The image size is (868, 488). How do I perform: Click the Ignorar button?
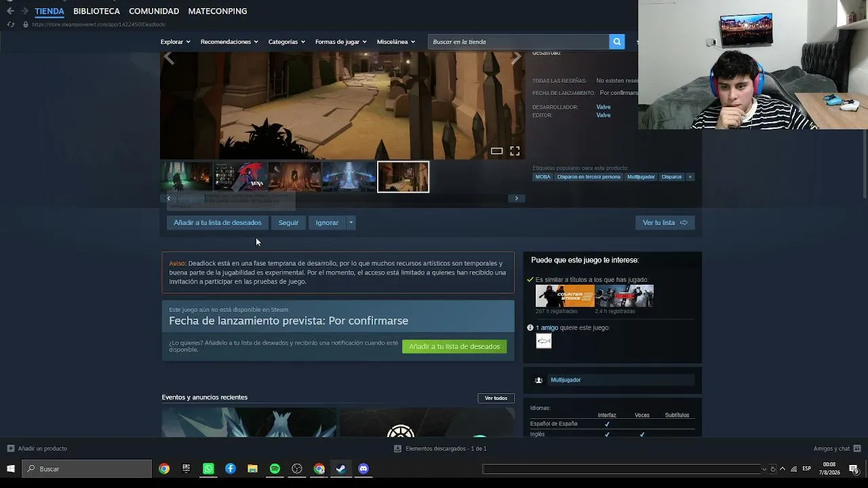click(327, 222)
